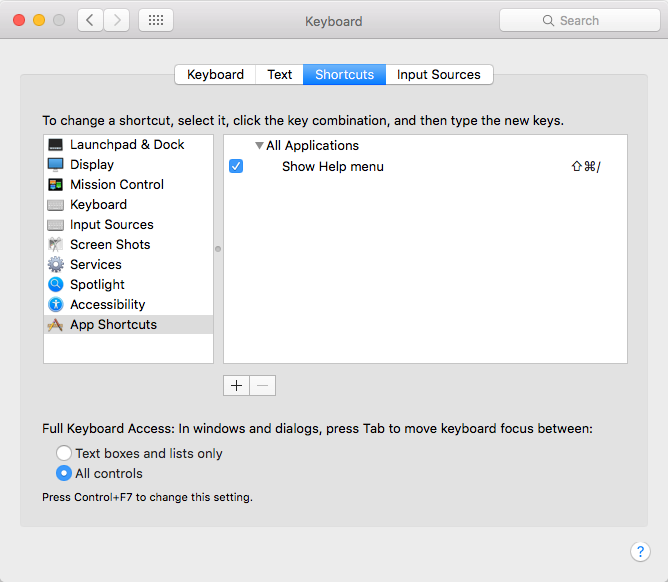The height and width of the screenshot is (582, 668).
Task: Go back with the left arrow
Action: [x=90, y=20]
